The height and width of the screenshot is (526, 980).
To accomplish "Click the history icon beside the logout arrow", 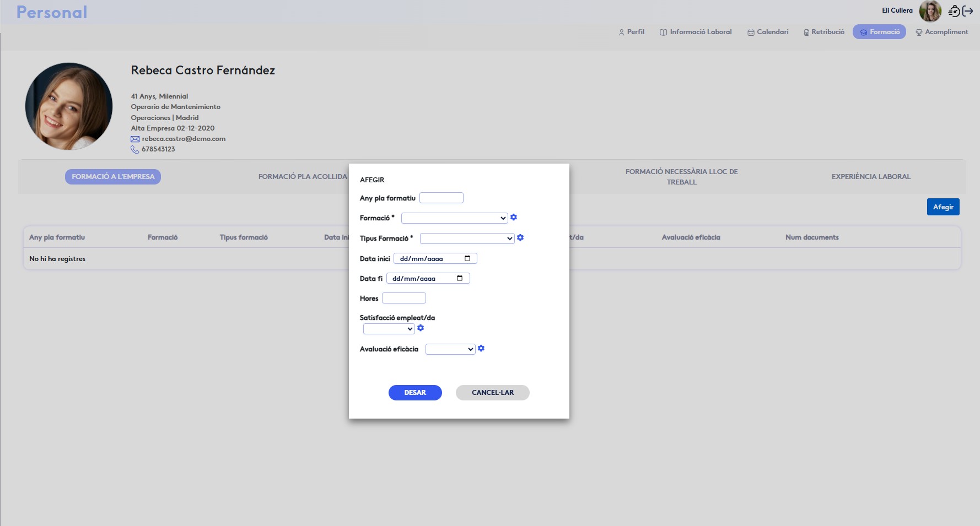I will [954, 11].
